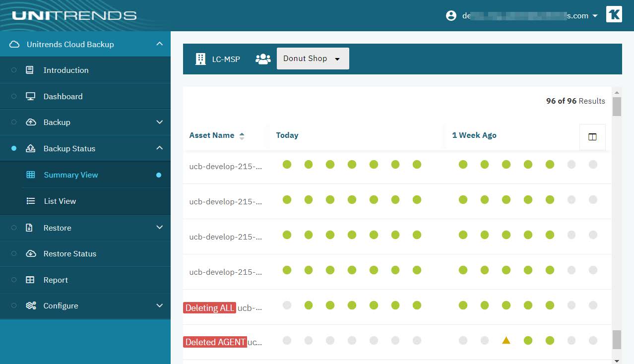Viewport: 634px width, 364px height.
Task: Click the Backup cloud upload icon
Action: [x=31, y=122]
